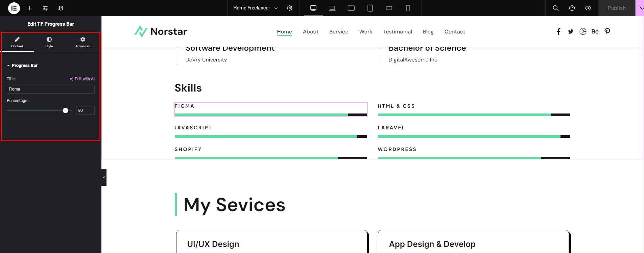Image resolution: width=644 pixels, height=253 pixels.
Task: Click Edit with AI link
Action: coord(82,79)
